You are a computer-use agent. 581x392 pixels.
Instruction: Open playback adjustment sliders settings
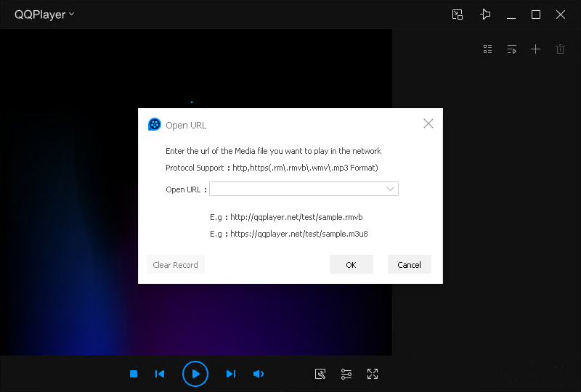346,374
